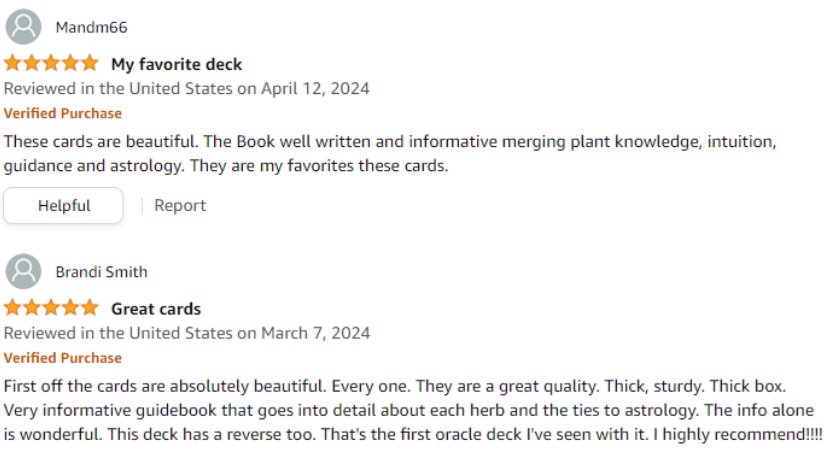This screenshot has width=824, height=472.
Task: Open Mandm66's username profile link
Action: click(91, 27)
